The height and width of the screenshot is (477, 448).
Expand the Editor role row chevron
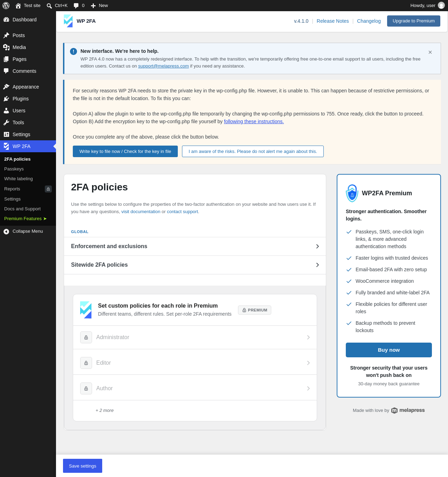pyautogui.click(x=308, y=363)
